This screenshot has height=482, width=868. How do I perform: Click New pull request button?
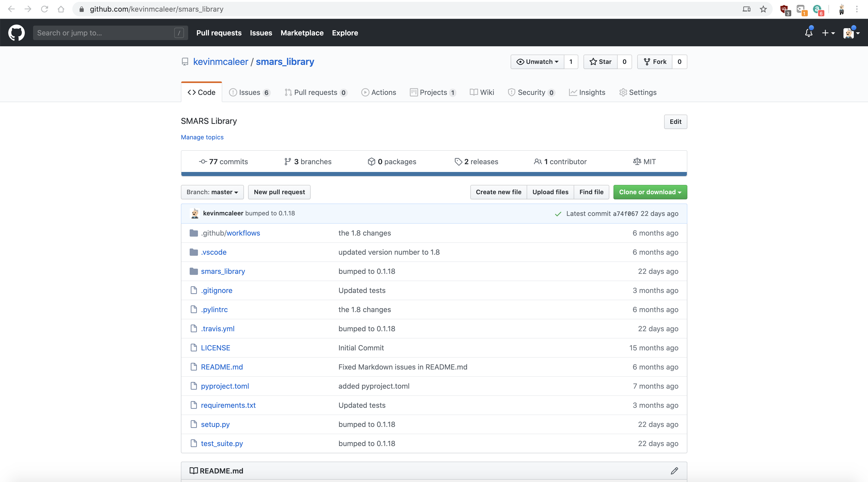(279, 192)
